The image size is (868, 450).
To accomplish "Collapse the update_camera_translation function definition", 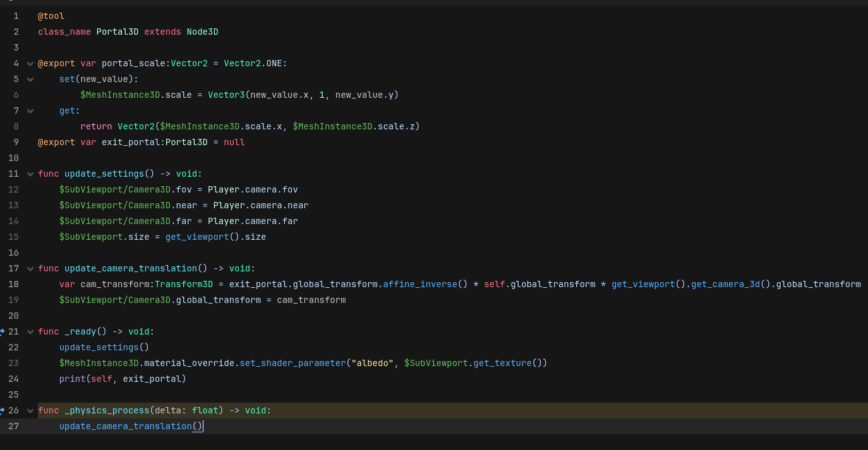I will [x=30, y=268].
